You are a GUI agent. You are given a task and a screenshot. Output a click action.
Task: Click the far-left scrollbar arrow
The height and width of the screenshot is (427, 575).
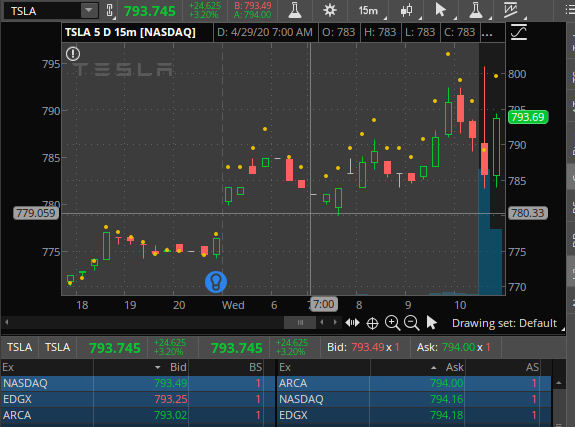click(7, 322)
